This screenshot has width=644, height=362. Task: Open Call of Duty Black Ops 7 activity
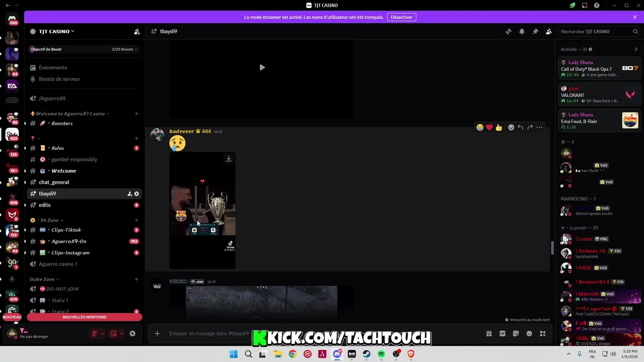600,68
